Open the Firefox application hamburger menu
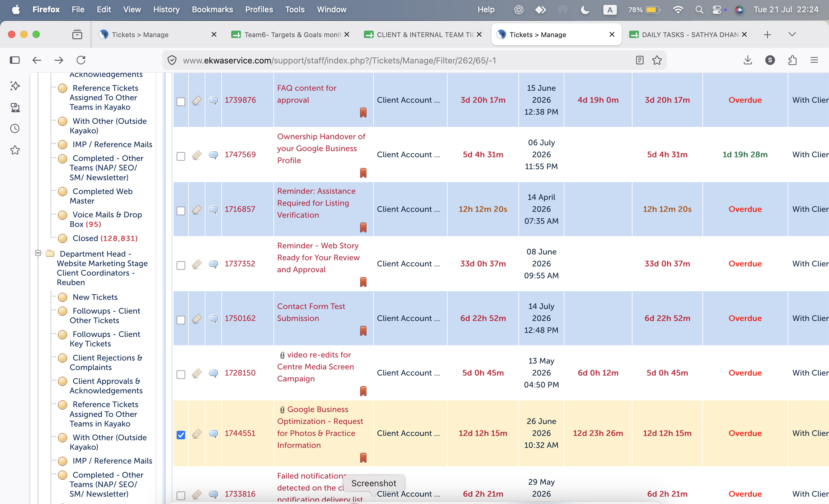 point(814,60)
